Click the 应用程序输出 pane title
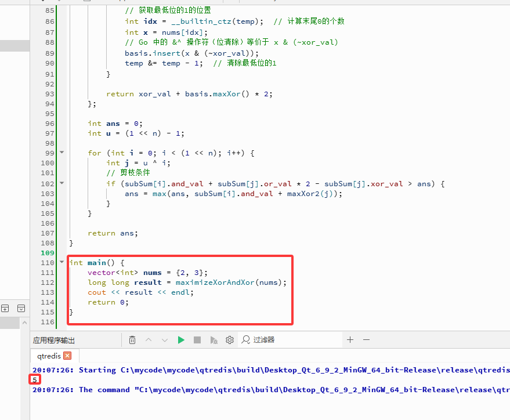510x420 pixels. 53,341
